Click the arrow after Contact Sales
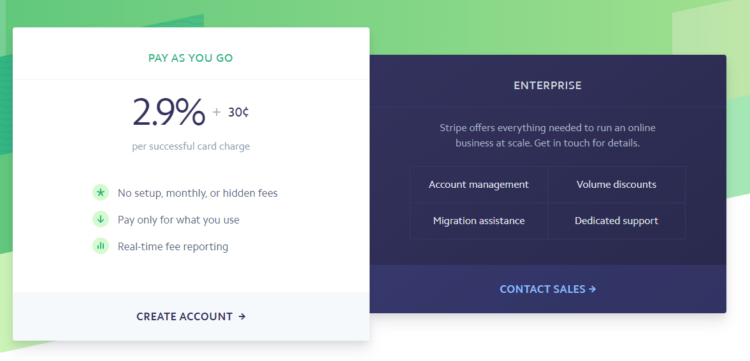750x361 pixels. (x=593, y=289)
